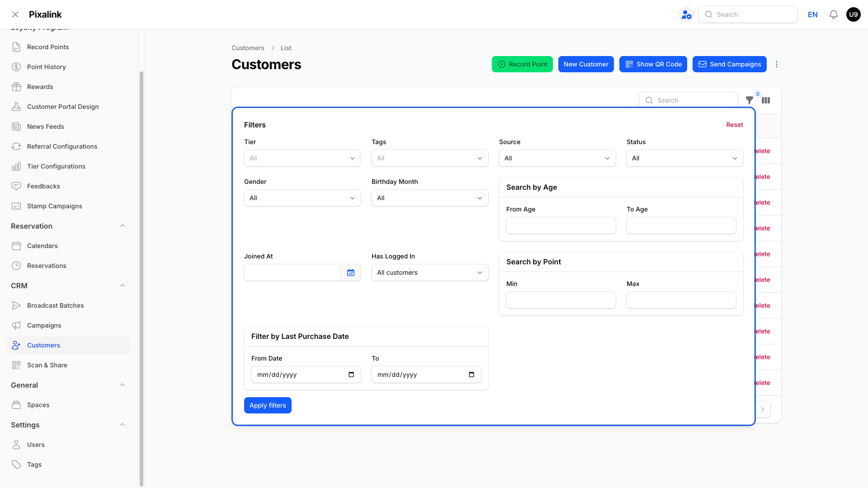This screenshot has width=868, height=488.
Task: Open the Tags filter dropdown
Action: click(430, 158)
